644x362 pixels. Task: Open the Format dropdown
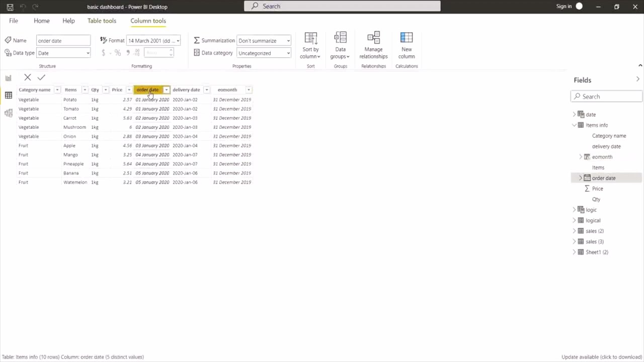[153, 41]
